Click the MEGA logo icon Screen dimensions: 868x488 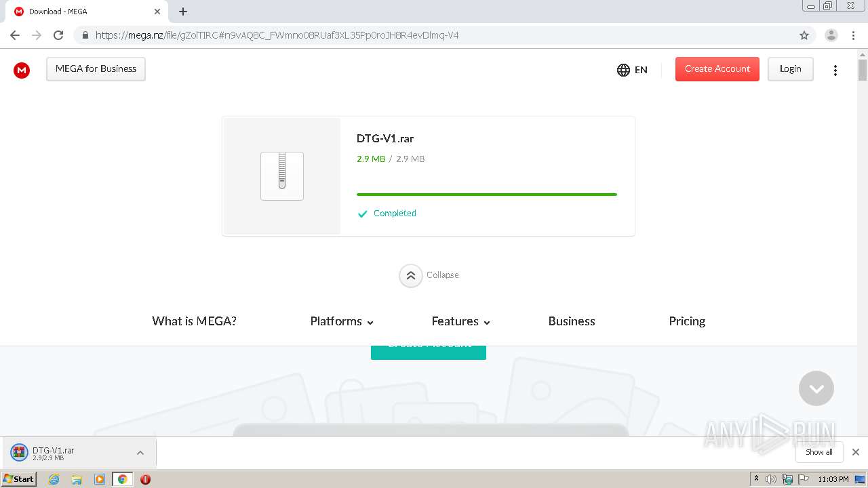point(22,70)
